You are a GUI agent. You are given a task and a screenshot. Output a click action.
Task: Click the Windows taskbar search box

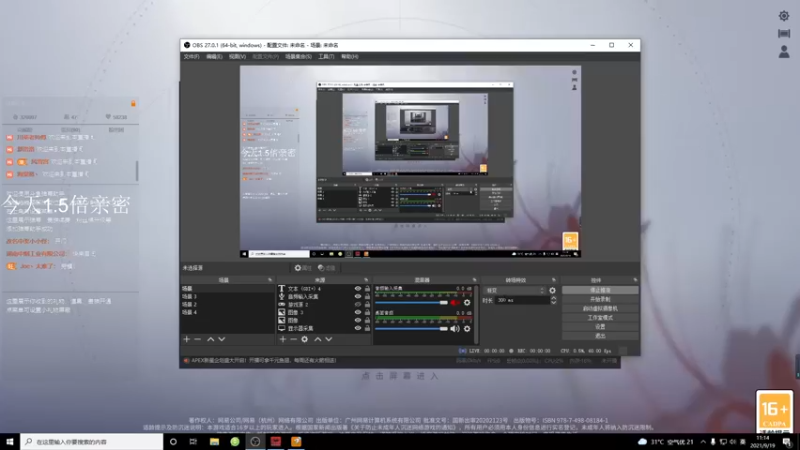coord(92,442)
